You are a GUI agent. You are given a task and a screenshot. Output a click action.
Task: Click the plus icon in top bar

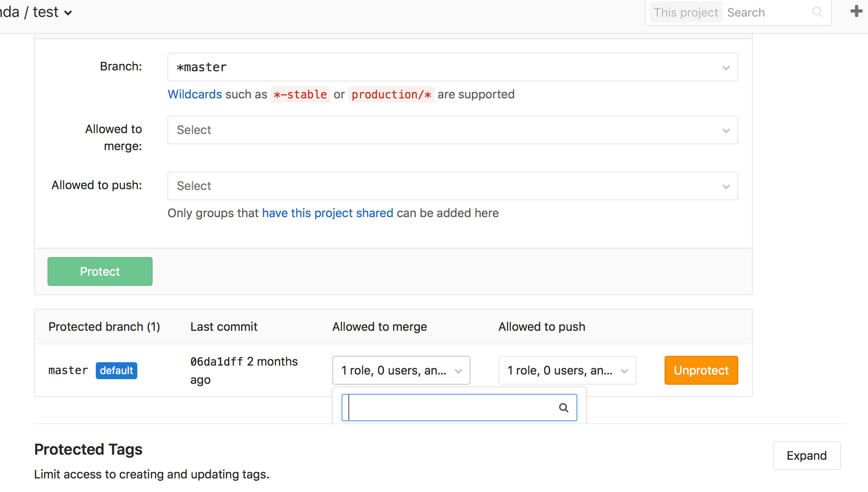click(856, 11)
